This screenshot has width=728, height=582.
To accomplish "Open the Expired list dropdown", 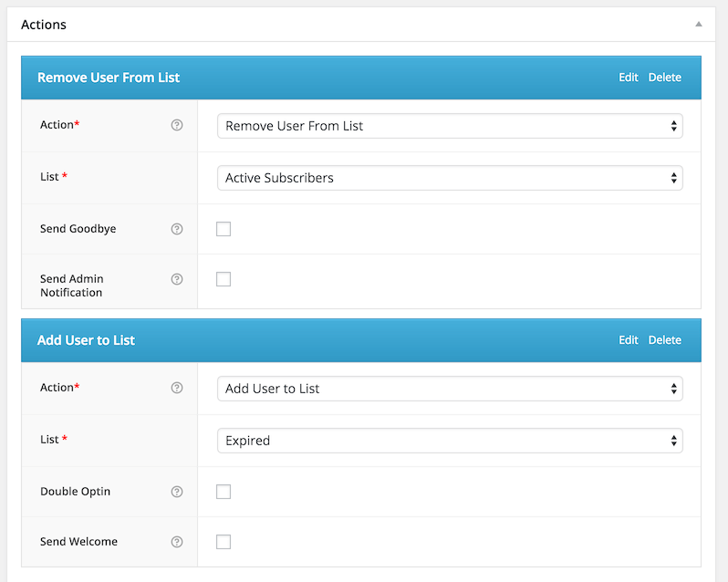I will click(450, 441).
